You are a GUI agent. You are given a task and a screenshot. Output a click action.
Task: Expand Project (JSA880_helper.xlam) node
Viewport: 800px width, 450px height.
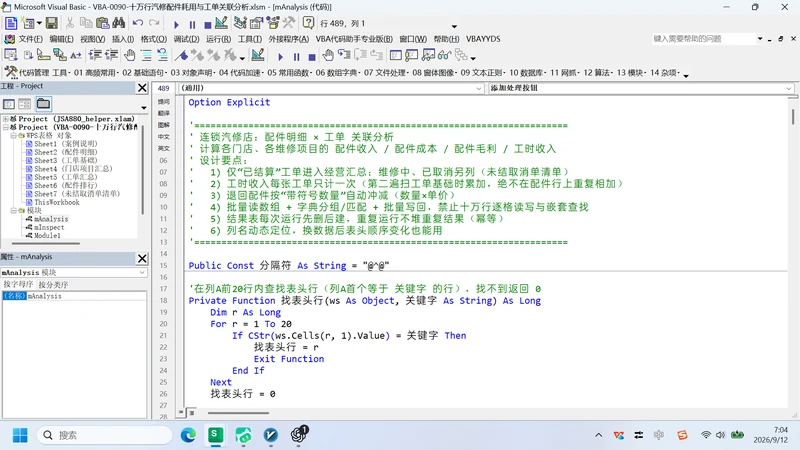6,119
